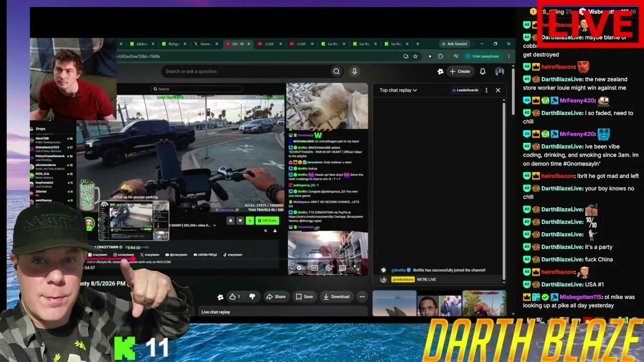This screenshot has width=644, height=362.
Task: Click the crazytawn TikTok social link
Action: (x=232, y=255)
